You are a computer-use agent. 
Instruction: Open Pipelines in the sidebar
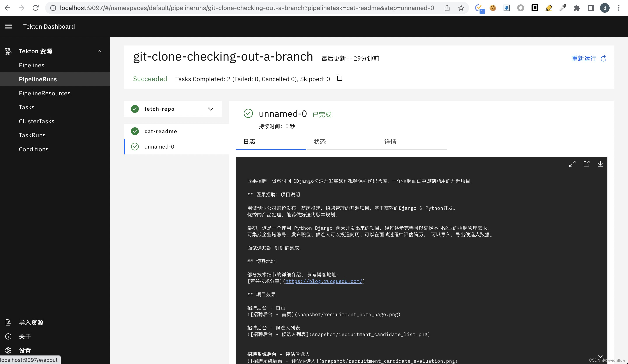(55, 65)
